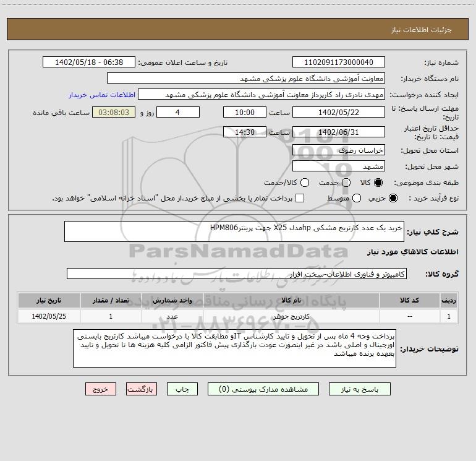The width and height of the screenshot is (476, 461).
Task: Click delivery city field مشهد
Action: pyautogui.click(x=339, y=166)
